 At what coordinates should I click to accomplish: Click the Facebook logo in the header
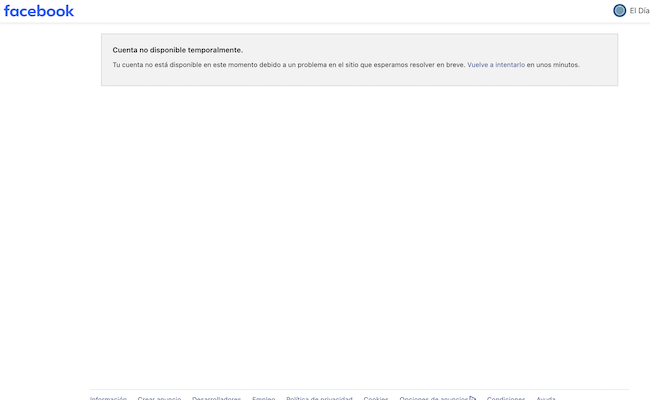39,11
